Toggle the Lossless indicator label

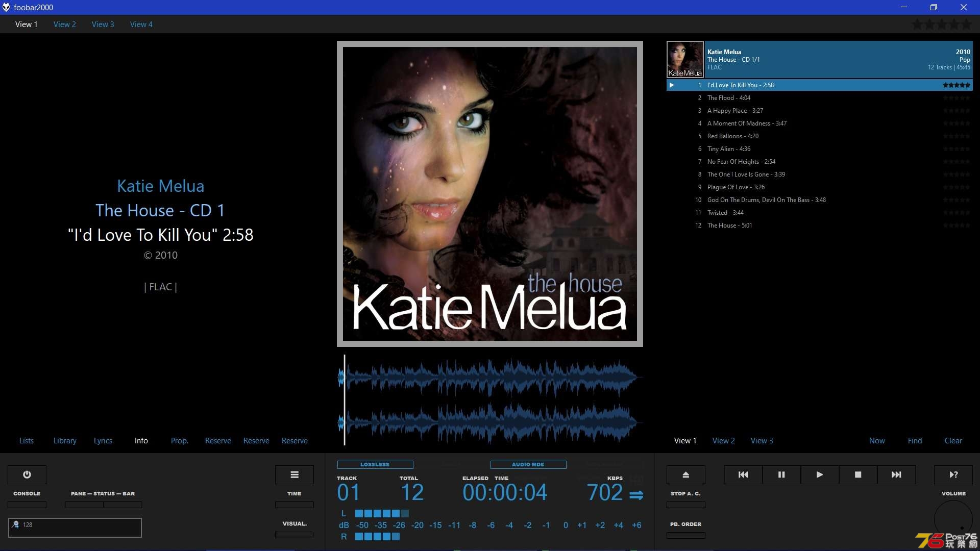pyautogui.click(x=375, y=465)
